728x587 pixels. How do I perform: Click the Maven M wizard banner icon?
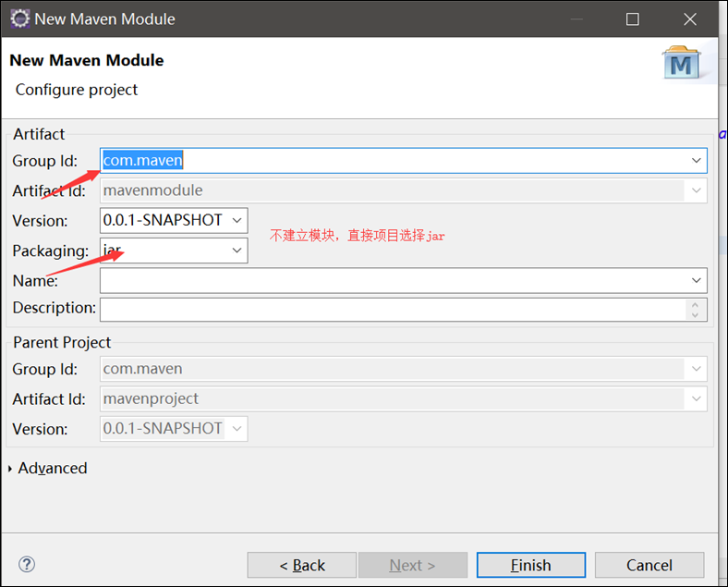pos(682,63)
